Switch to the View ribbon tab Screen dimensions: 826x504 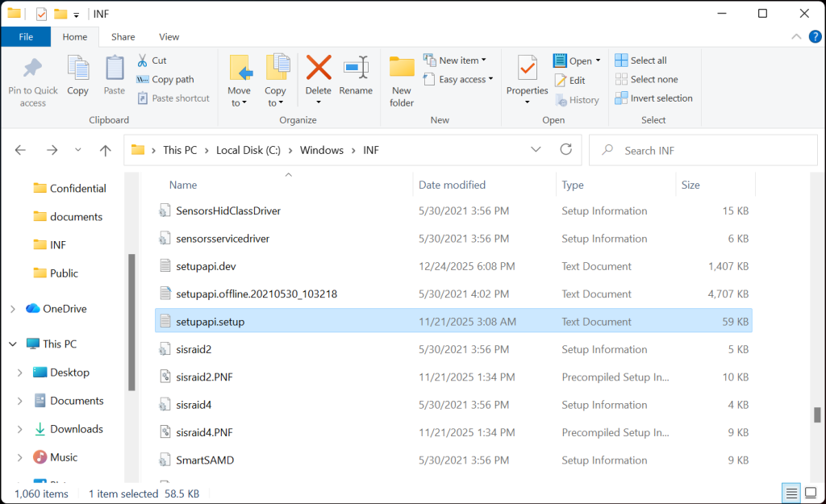coord(169,36)
